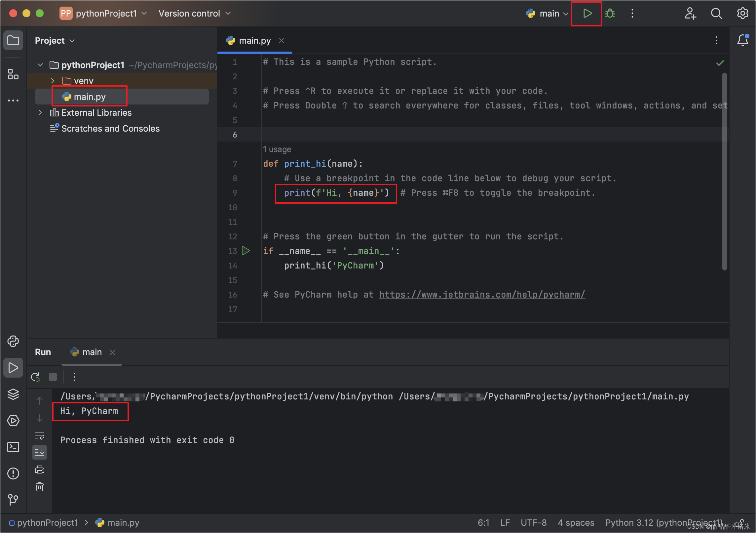This screenshot has width=756, height=533.
Task: Change LF line separator
Action: (505, 522)
